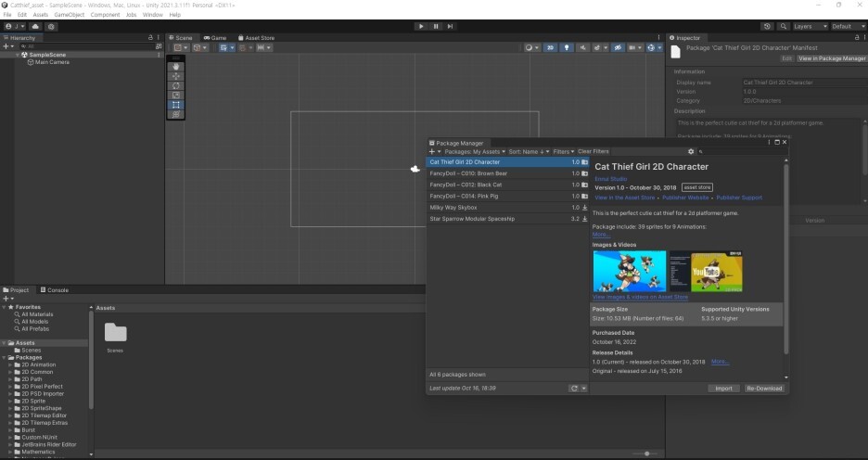868x460 pixels.
Task: Open the SampleScene options kebab menu
Action: tap(159, 55)
